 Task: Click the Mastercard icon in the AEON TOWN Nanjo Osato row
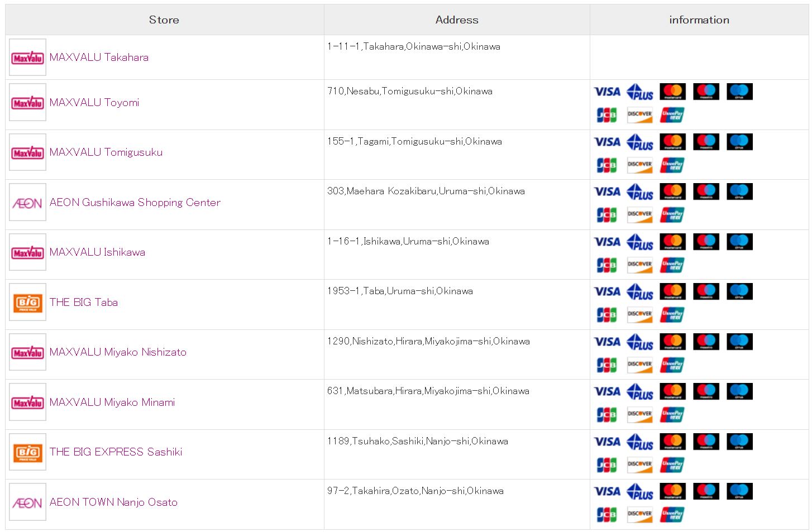click(x=673, y=491)
